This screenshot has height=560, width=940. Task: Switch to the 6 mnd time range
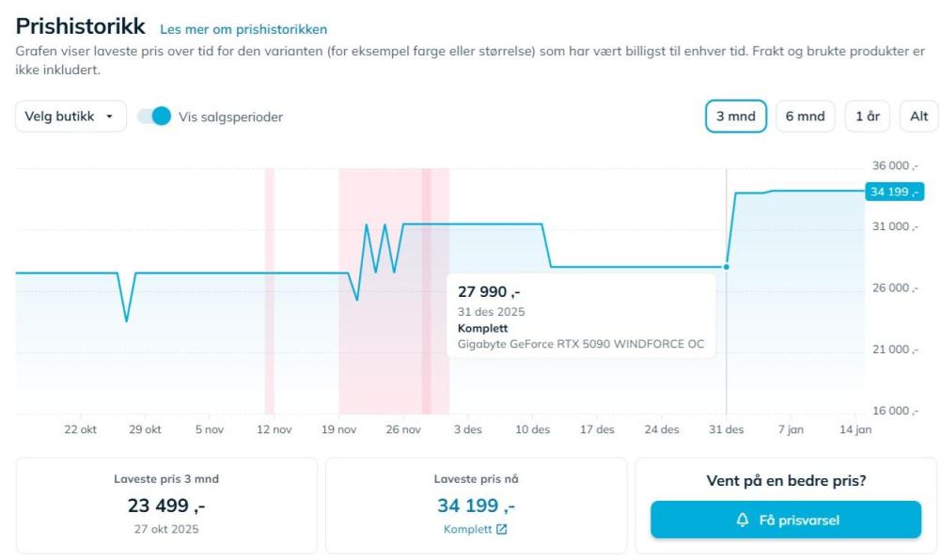tap(805, 117)
